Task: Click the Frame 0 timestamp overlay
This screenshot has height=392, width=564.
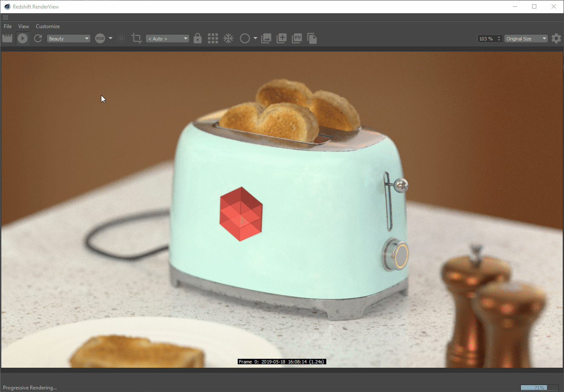Action: (x=282, y=362)
